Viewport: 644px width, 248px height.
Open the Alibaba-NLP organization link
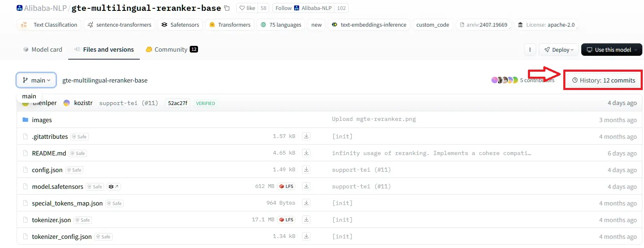(46, 8)
